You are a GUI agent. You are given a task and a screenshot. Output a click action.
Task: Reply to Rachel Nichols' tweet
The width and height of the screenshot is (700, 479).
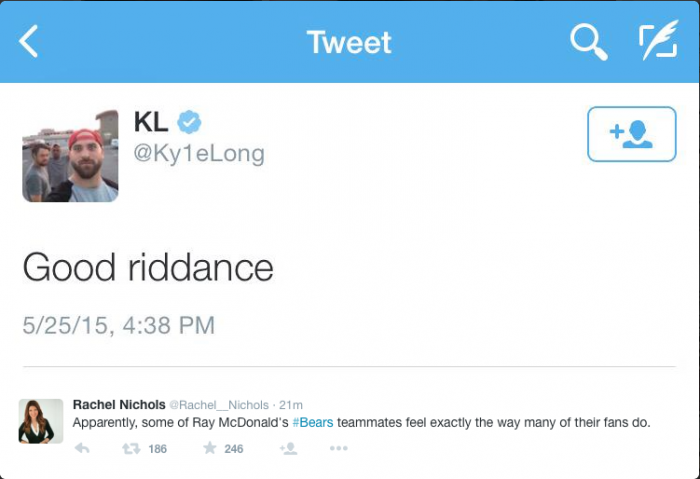pyautogui.click(x=82, y=449)
